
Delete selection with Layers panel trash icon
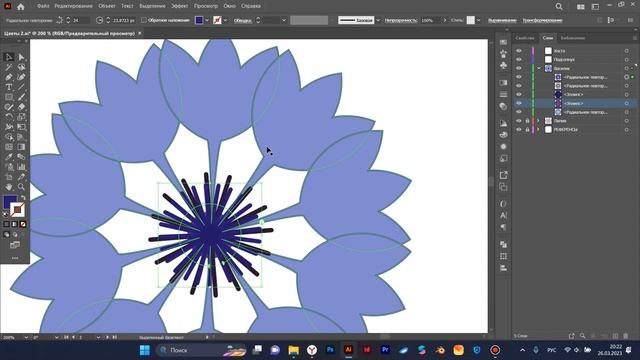click(626, 336)
